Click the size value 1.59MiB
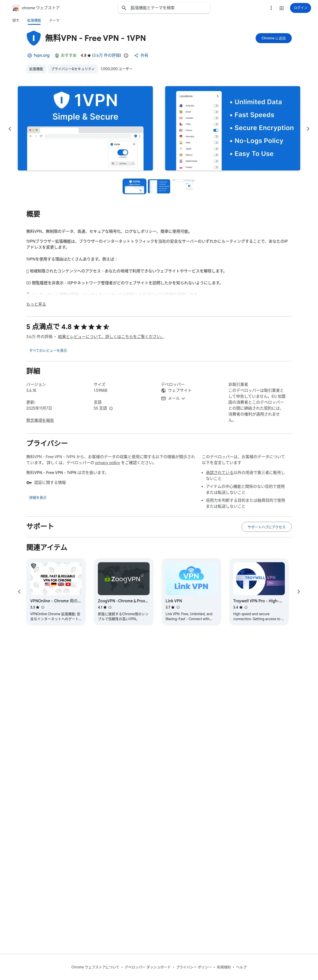The height and width of the screenshot is (980, 318). pos(100,390)
